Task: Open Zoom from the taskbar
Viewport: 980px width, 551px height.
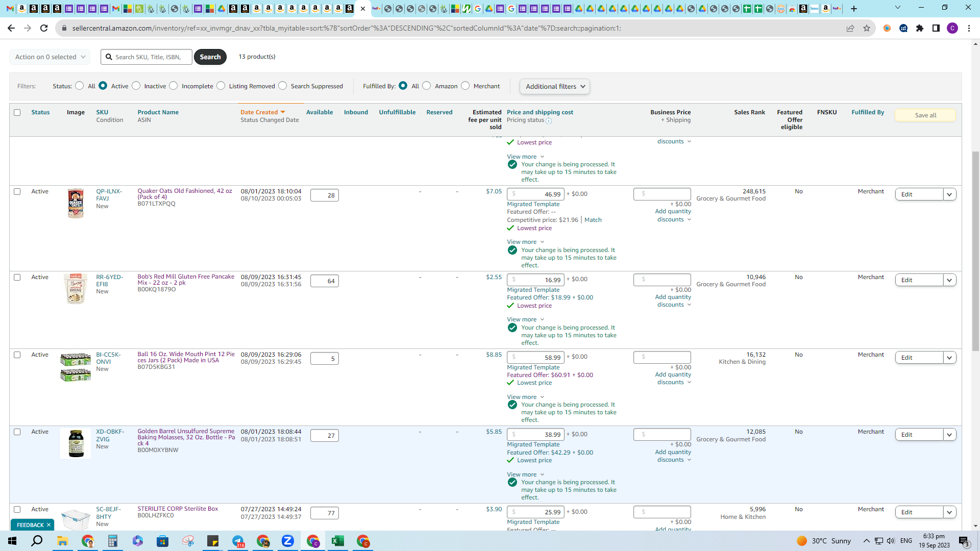Action: [288, 541]
